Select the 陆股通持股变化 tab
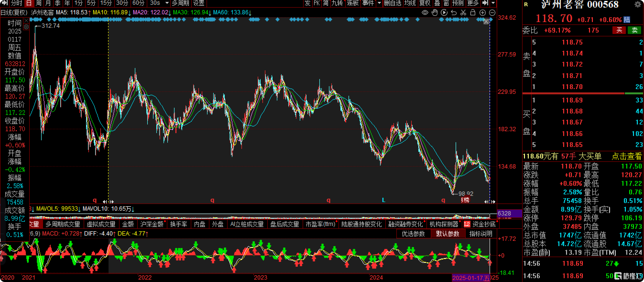Viewport: 644px width, 282px height. [361, 224]
